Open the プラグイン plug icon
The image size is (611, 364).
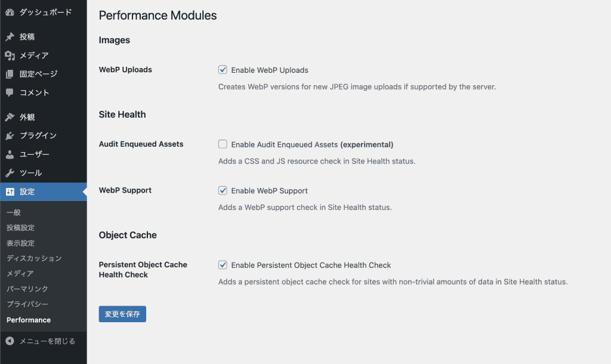click(10, 135)
